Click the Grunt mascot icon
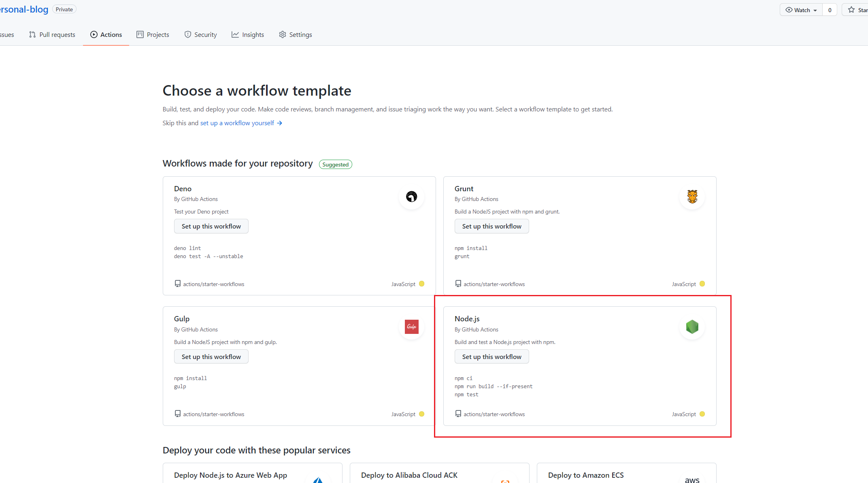 click(x=692, y=197)
